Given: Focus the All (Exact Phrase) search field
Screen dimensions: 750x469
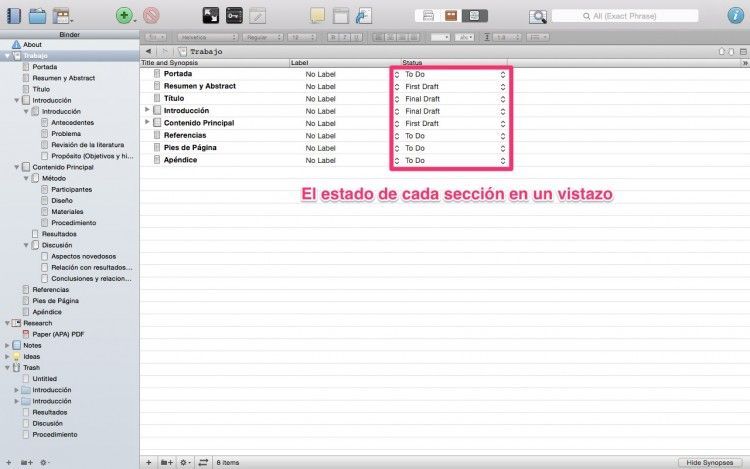Looking at the screenshot, I should 625,16.
